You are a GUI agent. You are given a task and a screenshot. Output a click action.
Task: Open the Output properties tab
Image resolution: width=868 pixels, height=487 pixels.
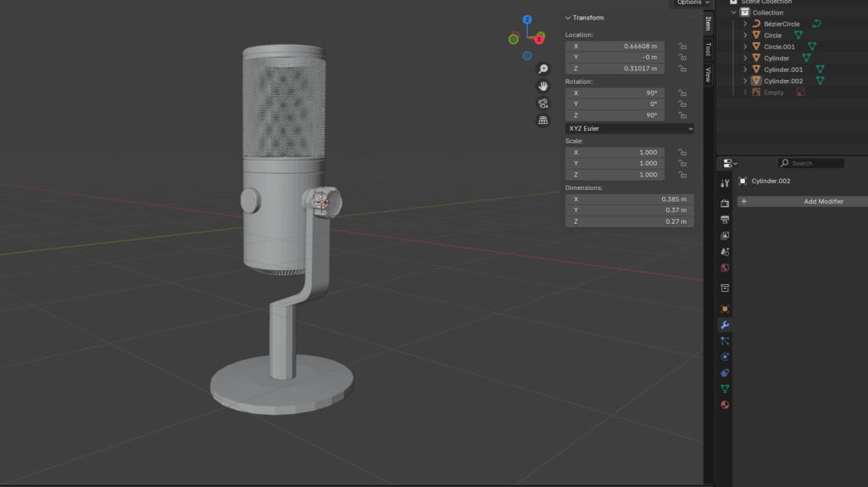[725, 220]
